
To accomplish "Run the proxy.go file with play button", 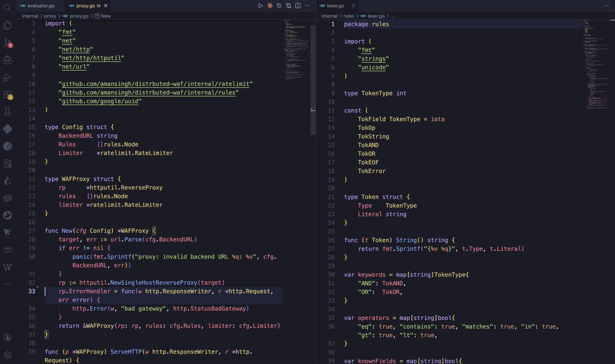I will click(260, 6).
